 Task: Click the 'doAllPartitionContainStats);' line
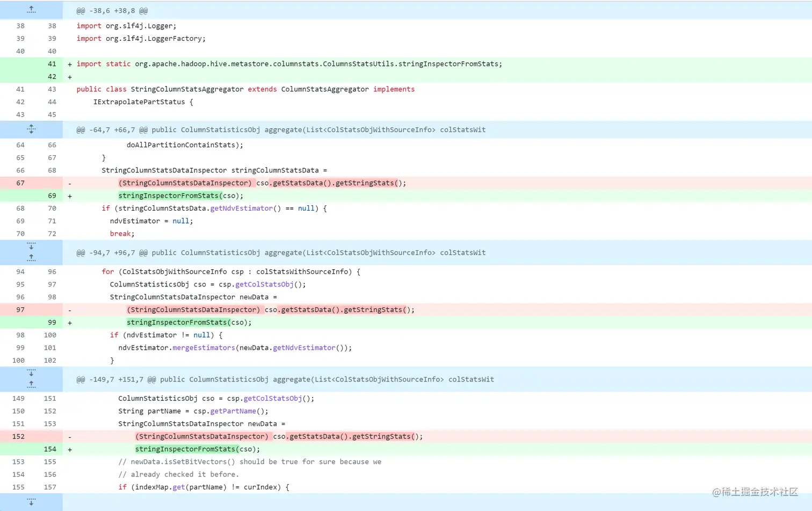[x=185, y=145]
